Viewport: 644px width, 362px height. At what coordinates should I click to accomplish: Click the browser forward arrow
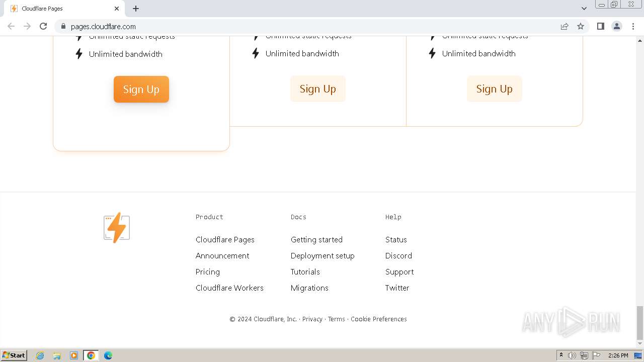[27, 26]
